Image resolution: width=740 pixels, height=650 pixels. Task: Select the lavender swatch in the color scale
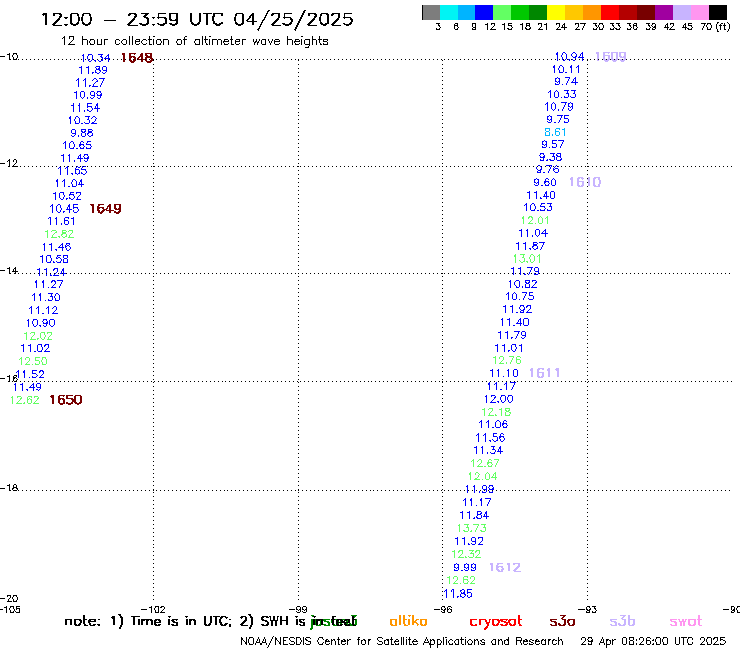682,12
